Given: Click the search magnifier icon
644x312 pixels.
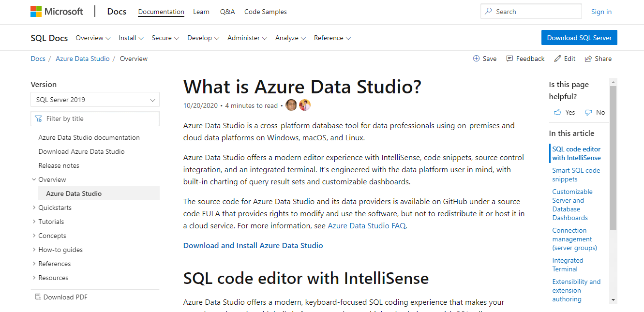Looking at the screenshot, I should pyautogui.click(x=488, y=11).
